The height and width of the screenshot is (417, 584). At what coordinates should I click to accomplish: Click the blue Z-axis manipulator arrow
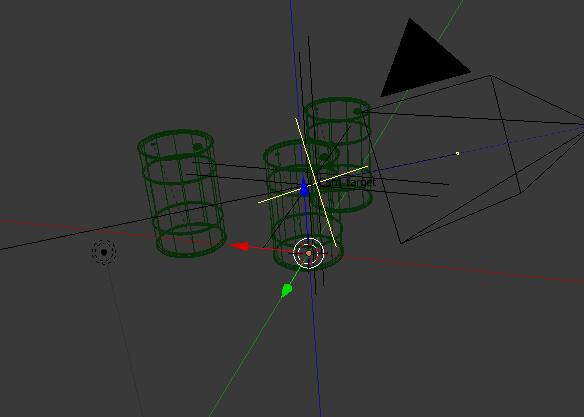pyautogui.click(x=305, y=187)
